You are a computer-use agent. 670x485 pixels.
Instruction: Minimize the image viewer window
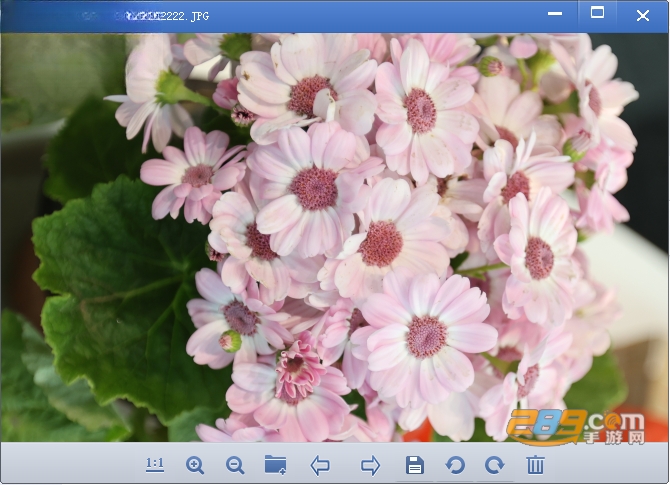pyautogui.click(x=555, y=14)
